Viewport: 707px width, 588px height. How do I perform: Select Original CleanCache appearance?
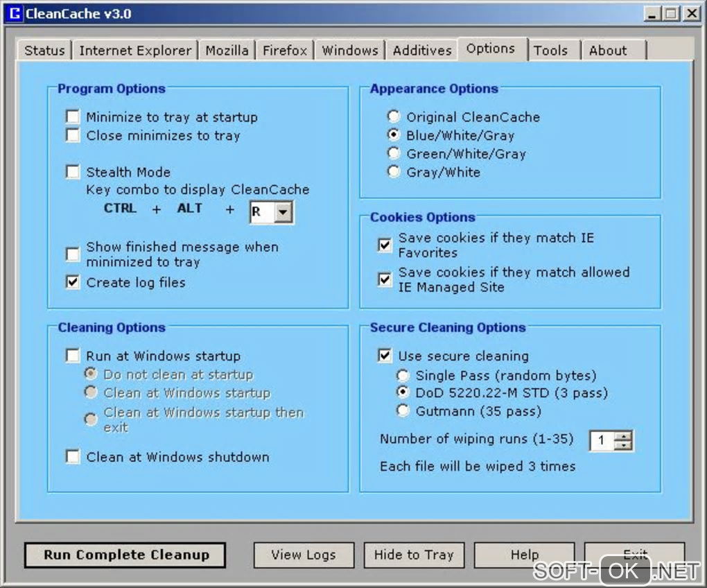coord(394,116)
